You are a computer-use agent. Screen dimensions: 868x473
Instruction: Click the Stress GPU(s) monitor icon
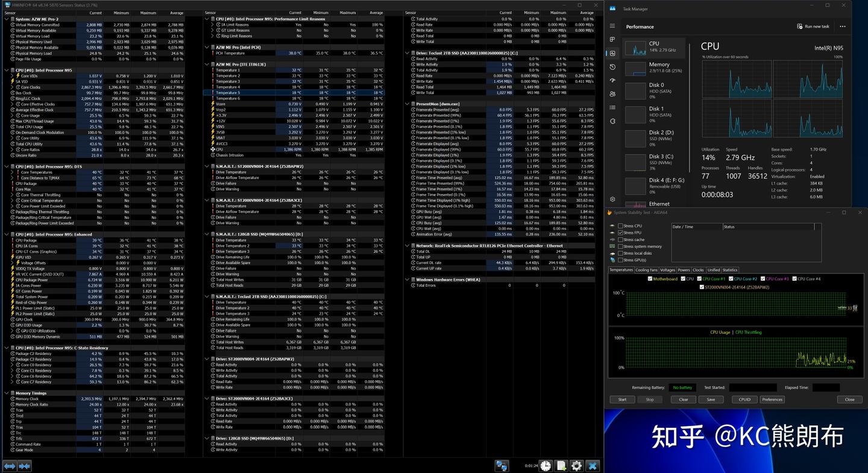[x=613, y=260]
